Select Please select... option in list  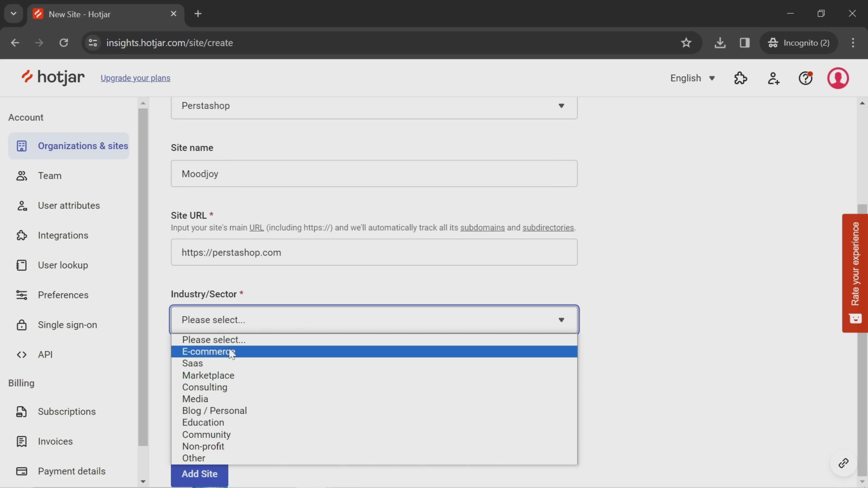pyautogui.click(x=374, y=340)
